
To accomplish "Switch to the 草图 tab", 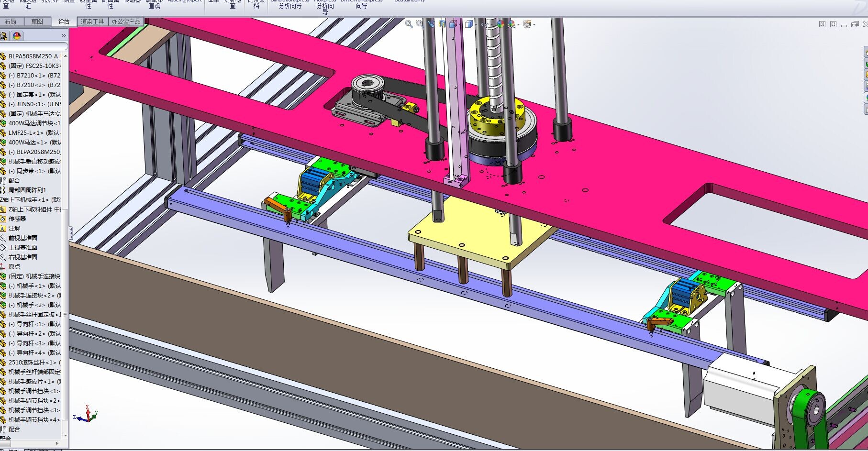I will tap(37, 22).
